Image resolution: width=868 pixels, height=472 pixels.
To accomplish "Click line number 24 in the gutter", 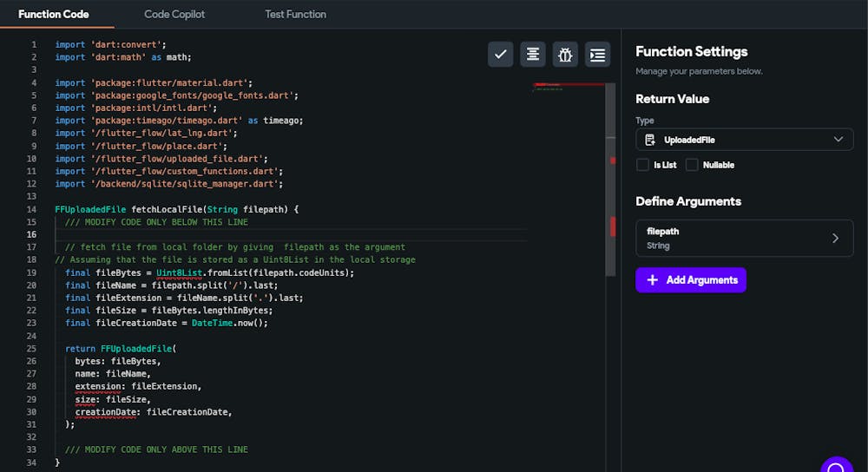I will click(31, 336).
